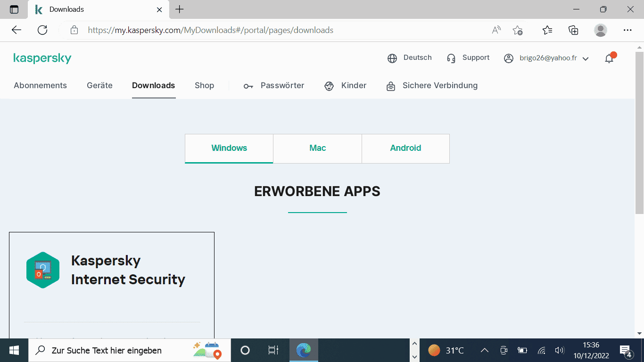
Task: Click the Edge profile picture icon
Action: point(601,30)
